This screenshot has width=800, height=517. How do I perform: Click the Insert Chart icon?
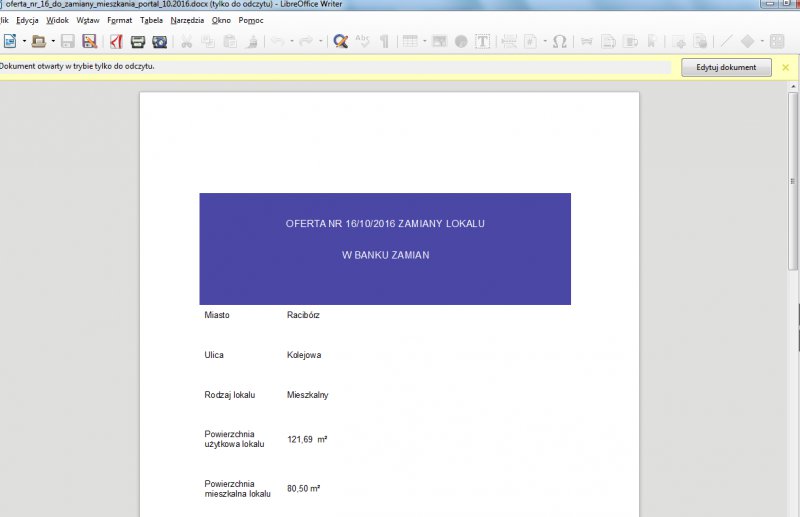tap(461, 41)
